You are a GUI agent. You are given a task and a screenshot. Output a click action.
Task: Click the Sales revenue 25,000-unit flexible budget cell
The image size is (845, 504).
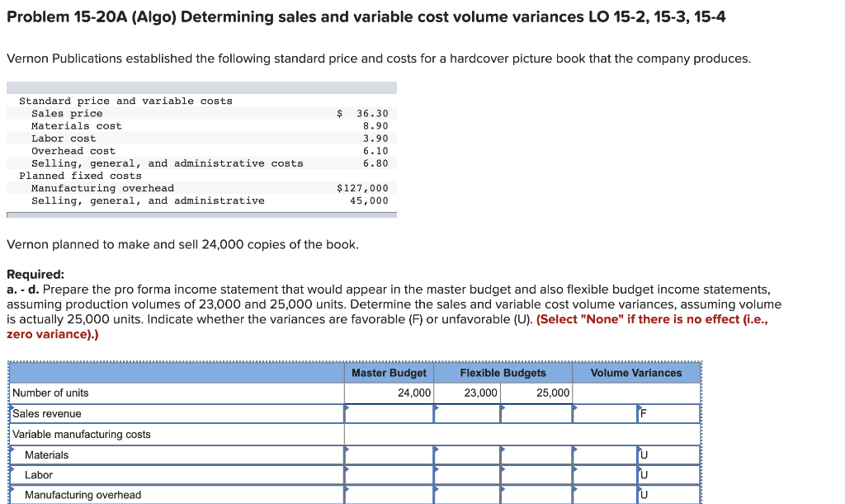[536, 413]
